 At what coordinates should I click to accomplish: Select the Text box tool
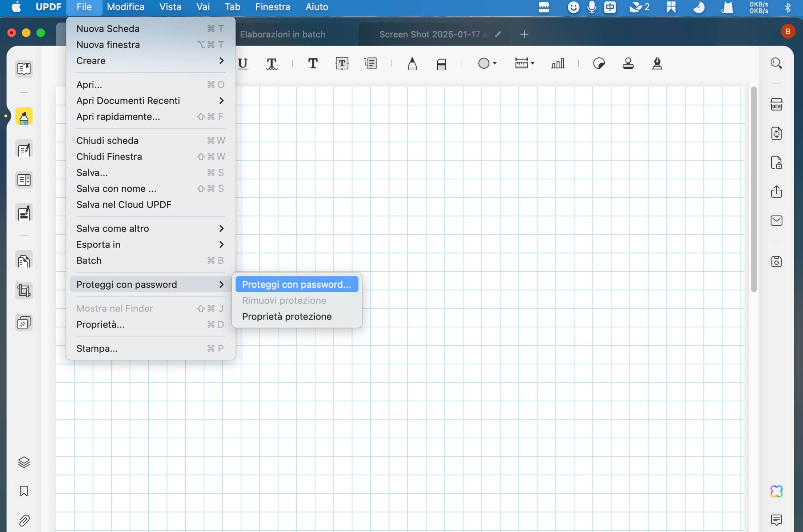coord(342,64)
